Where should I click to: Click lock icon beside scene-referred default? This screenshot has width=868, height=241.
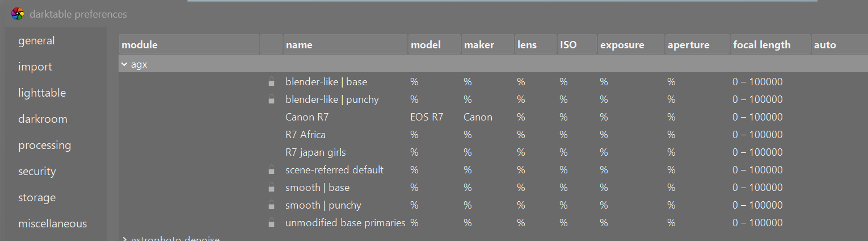tap(272, 170)
